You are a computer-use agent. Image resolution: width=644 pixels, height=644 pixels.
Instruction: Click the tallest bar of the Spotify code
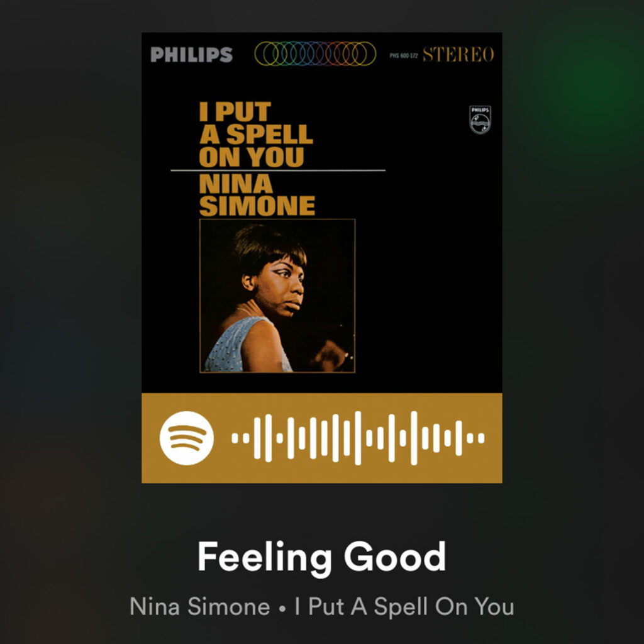pyautogui.click(x=358, y=438)
